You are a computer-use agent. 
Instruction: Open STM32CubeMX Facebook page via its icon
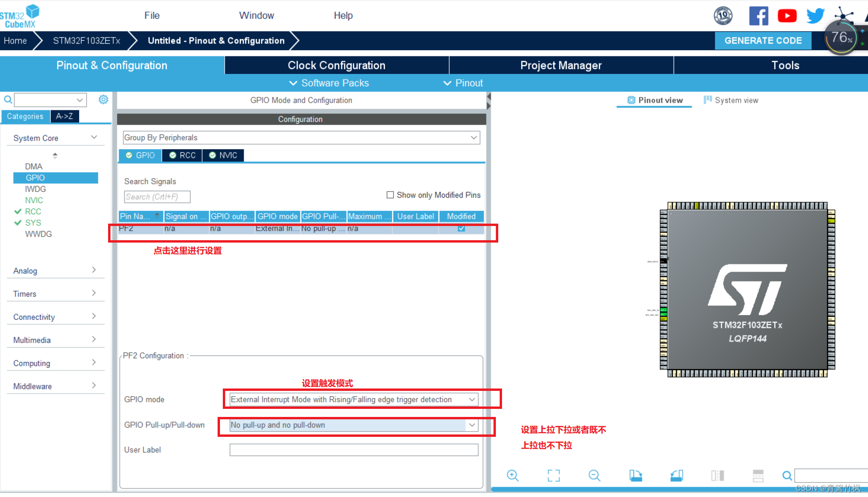[758, 15]
